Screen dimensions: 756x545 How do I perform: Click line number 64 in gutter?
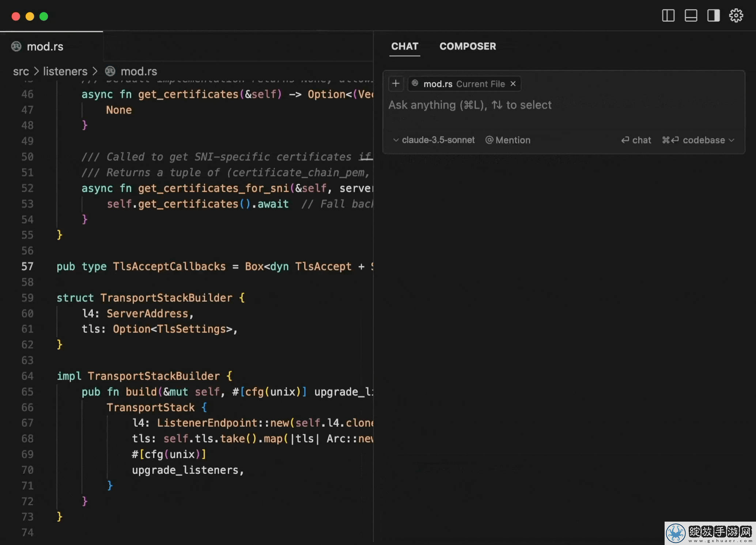(27, 376)
